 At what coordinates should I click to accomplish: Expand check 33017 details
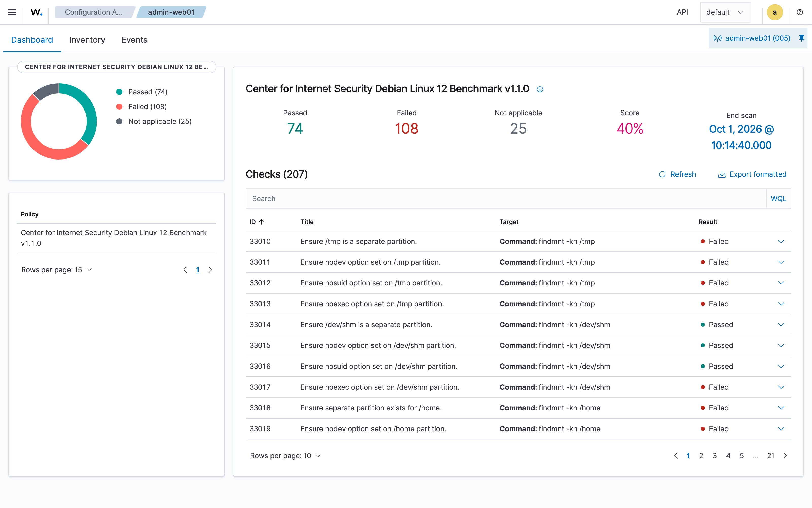(781, 387)
